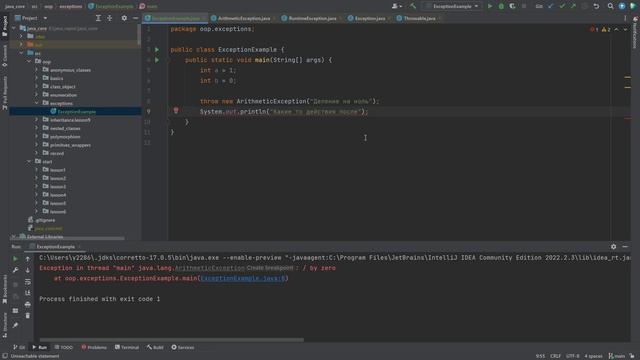
Task: Open the Terminal tool window tab
Action: tap(127, 347)
